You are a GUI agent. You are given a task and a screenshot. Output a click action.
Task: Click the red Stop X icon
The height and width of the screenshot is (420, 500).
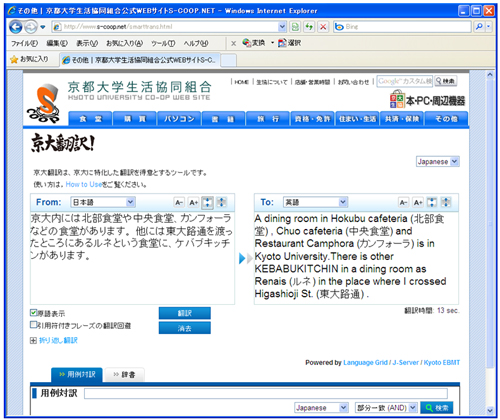point(323,27)
